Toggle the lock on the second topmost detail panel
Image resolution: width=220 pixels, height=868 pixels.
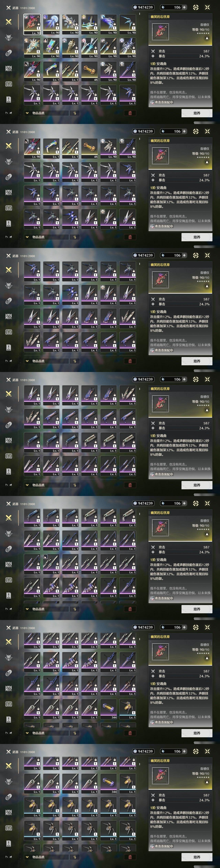click(x=207, y=162)
